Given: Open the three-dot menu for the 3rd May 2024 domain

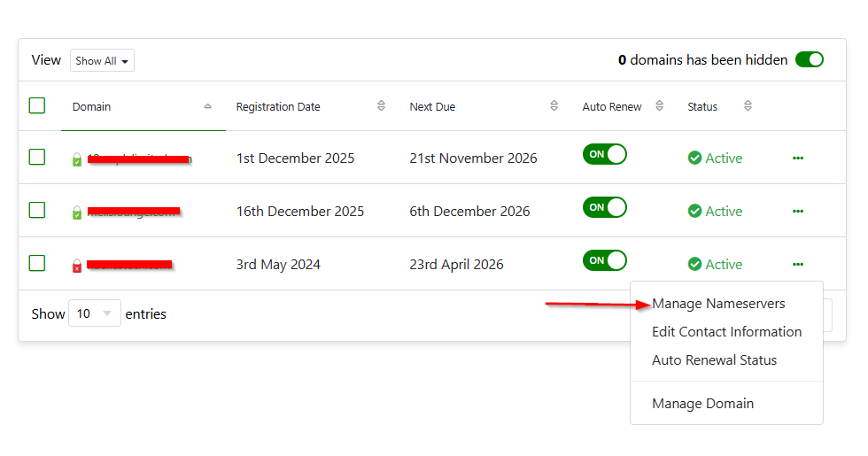Looking at the screenshot, I should (798, 265).
